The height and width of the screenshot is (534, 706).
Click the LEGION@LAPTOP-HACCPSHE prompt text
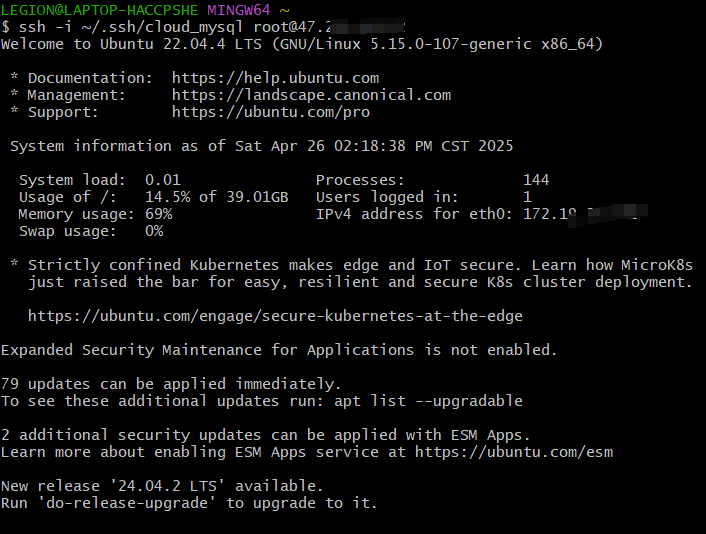[100, 10]
